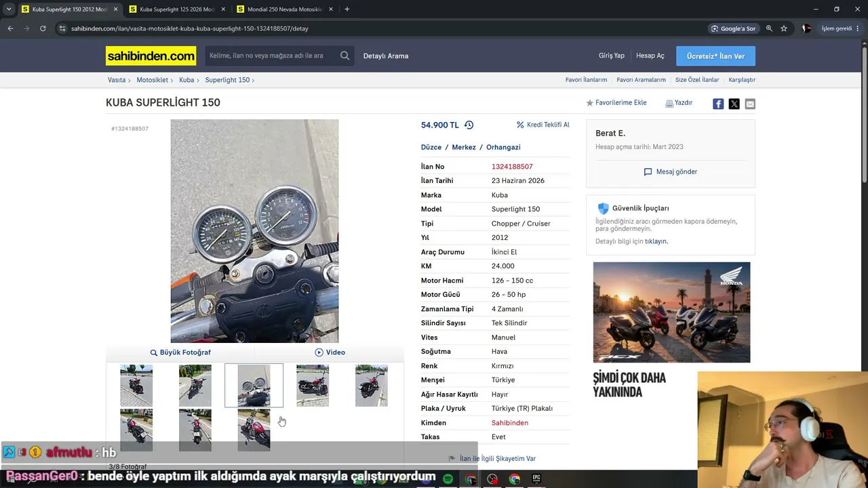Viewport: 868px width, 488px height.
Task: Click the Düzce location link
Action: click(431, 147)
